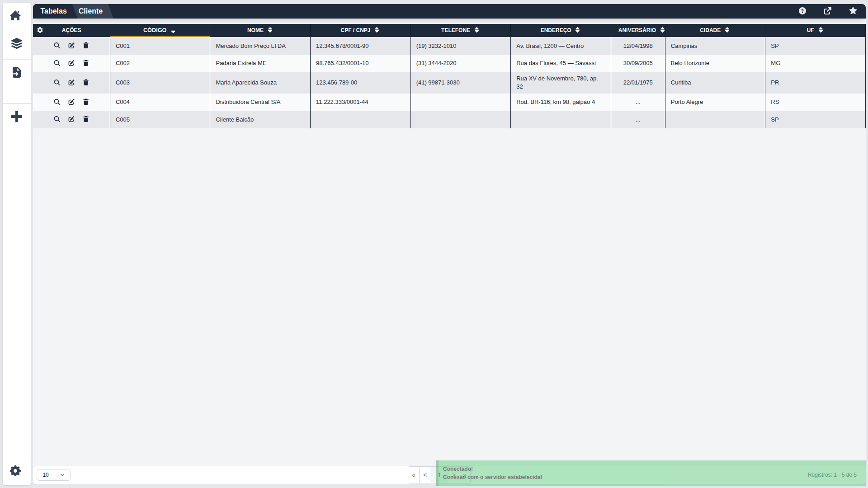Select the Belo Horizonte city cell

coord(715,63)
